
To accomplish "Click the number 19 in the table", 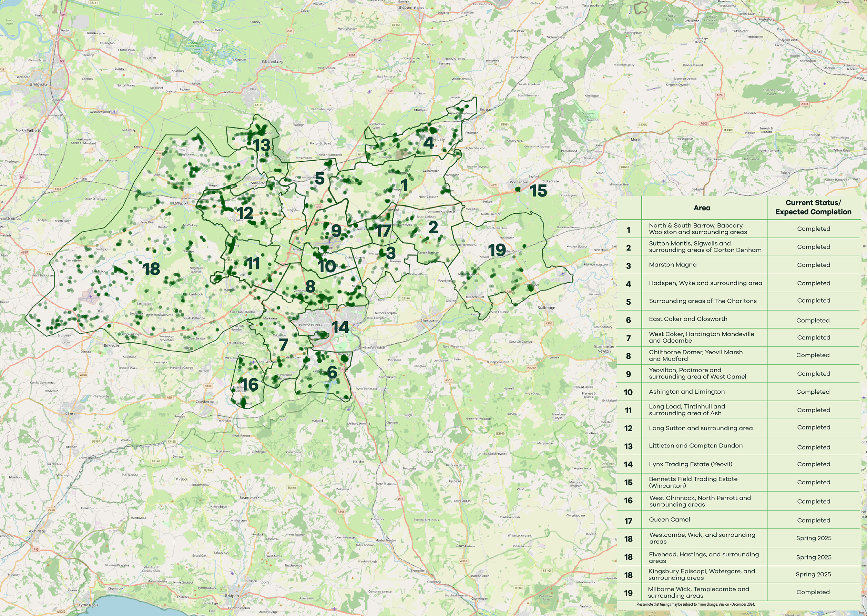I will click(x=628, y=593).
